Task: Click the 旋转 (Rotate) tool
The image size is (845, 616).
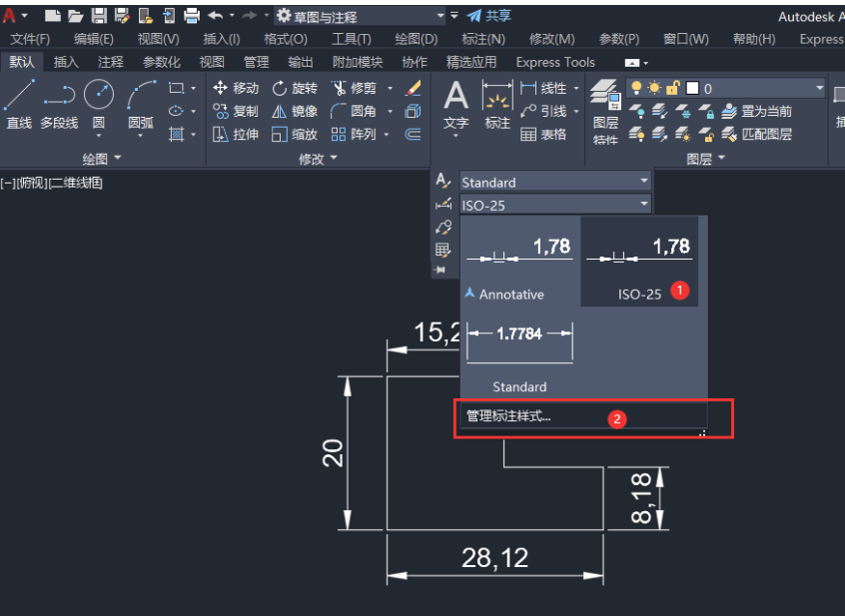Action: pyautogui.click(x=295, y=88)
